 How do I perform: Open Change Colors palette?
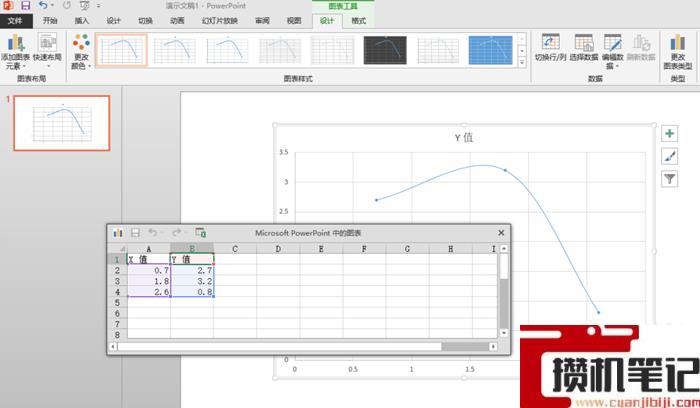[81, 51]
